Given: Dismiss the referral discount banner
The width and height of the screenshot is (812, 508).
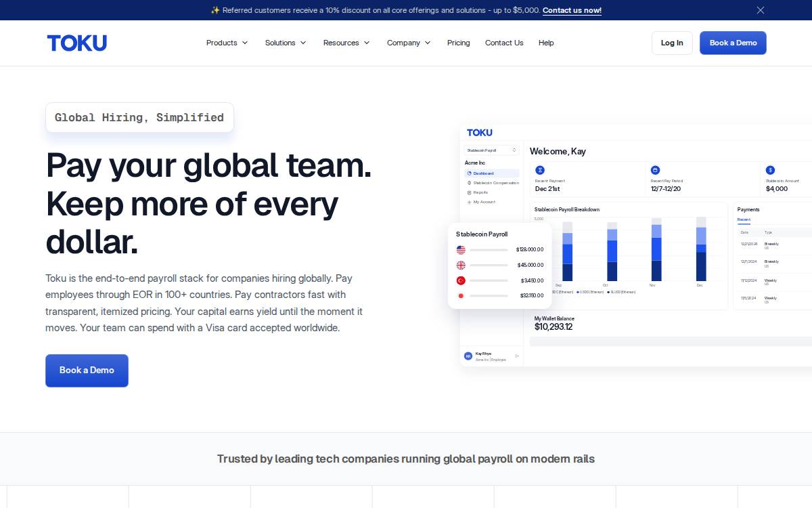Looking at the screenshot, I should coord(761,10).
